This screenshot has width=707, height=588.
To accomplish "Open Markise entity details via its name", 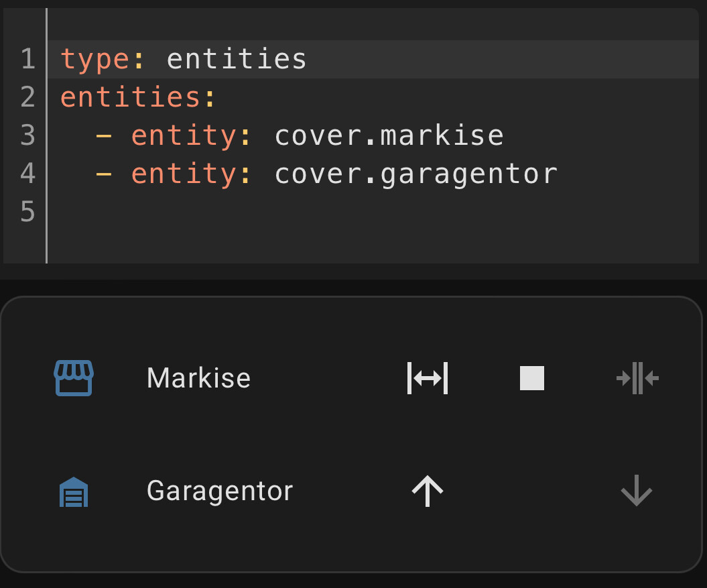I will 198,378.
